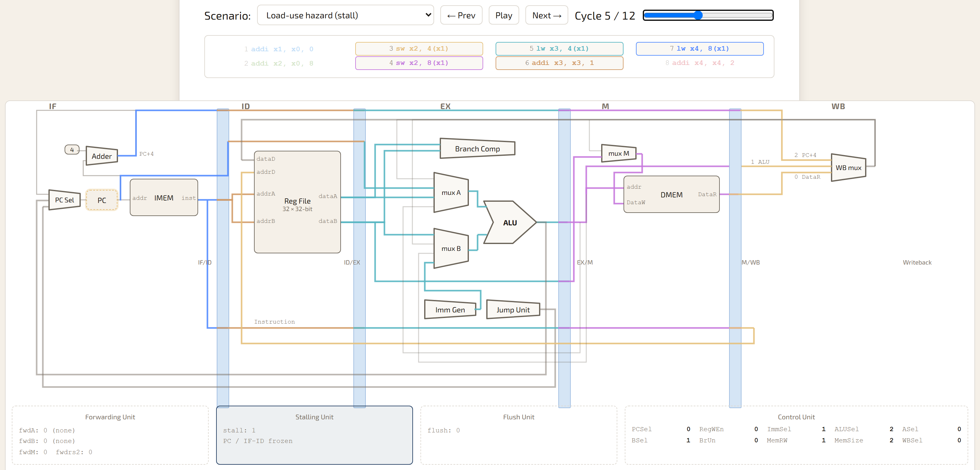Select instruction 8 addi x4, x4, 2
The image size is (980, 470).
click(x=700, y=63)
